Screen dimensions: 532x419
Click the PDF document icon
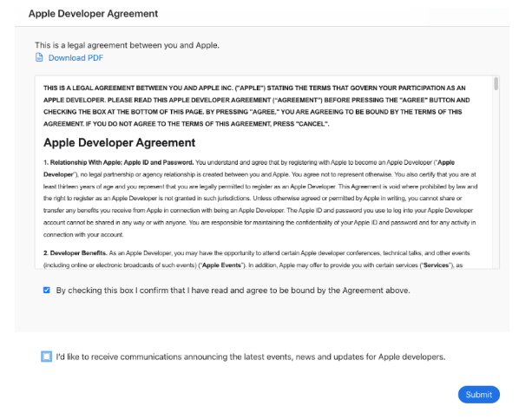tap(39, 57)
